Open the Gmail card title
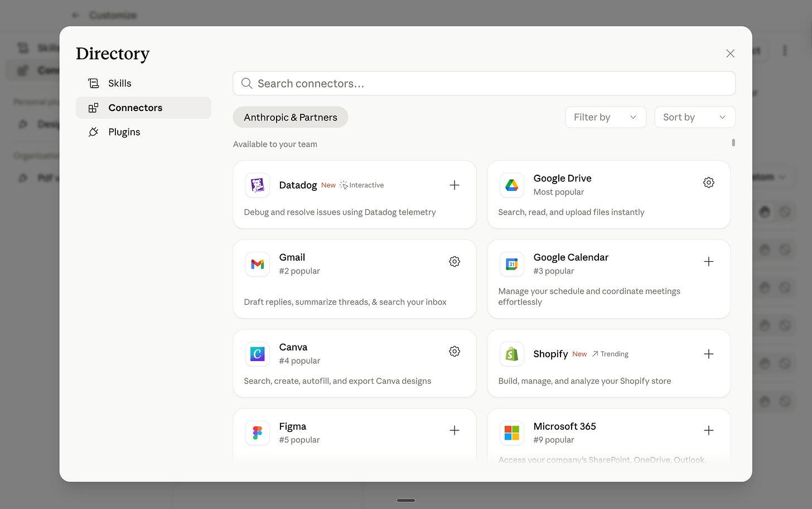 pyautogui.click(x=292, y=257)
